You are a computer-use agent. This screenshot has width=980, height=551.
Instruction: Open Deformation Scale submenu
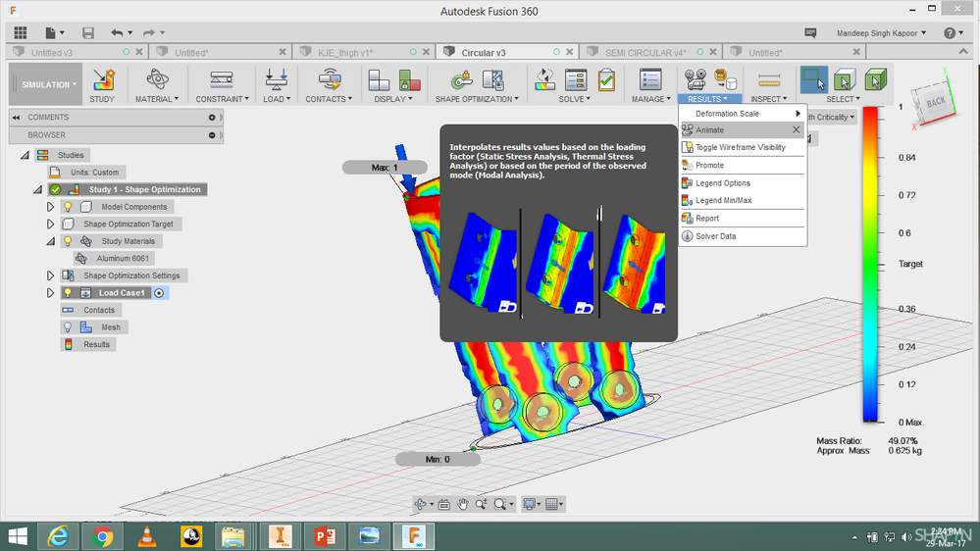(x=742, y=114)
